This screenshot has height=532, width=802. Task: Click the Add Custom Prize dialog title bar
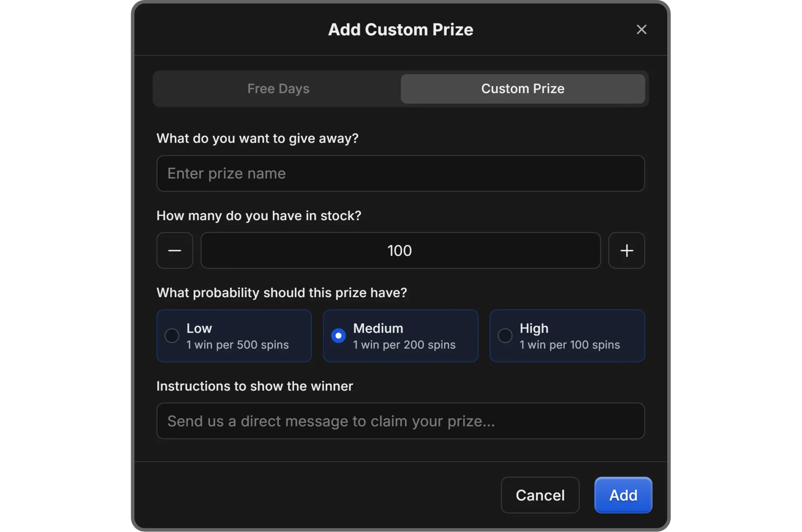pos(401,29)
